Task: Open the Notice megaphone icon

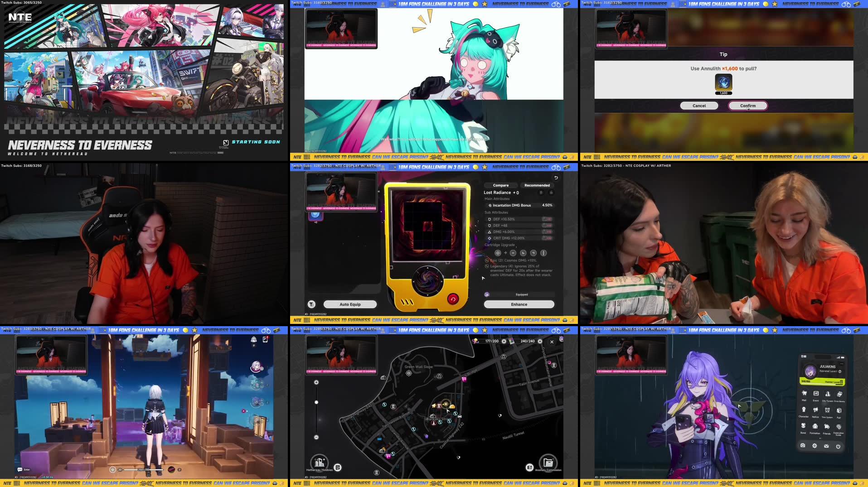Action: (x=815, y=410)
